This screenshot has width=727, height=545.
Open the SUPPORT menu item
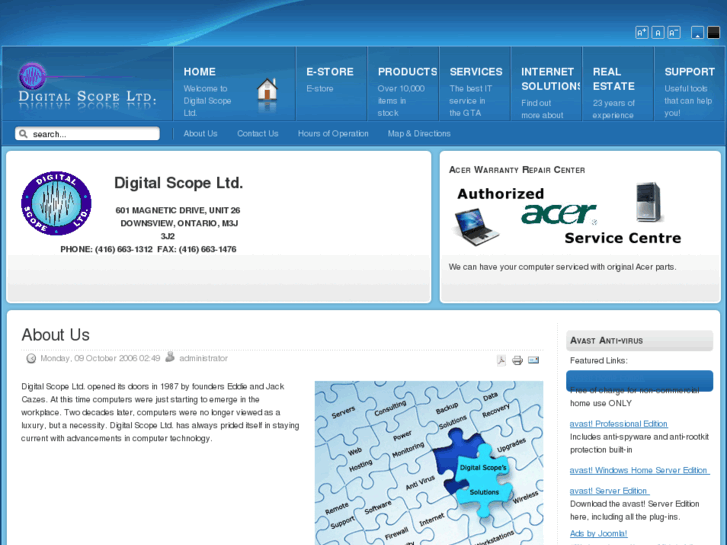(689, 72)
